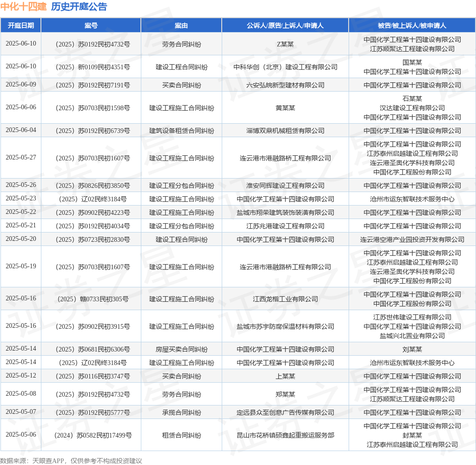This screenshot has height=465, width=476.
Task: Click plaintiff "盐城市翔荣建筑装饰装潢有限公司"
Action: pos(285,213)
